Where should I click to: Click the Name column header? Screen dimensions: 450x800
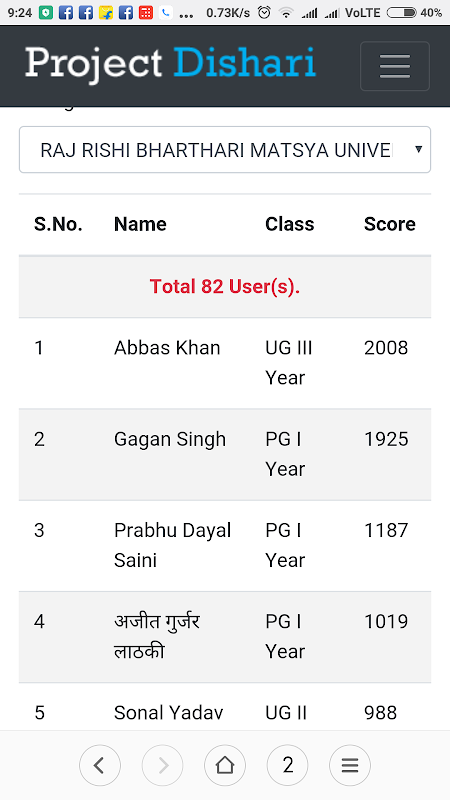tap(140, 224)
